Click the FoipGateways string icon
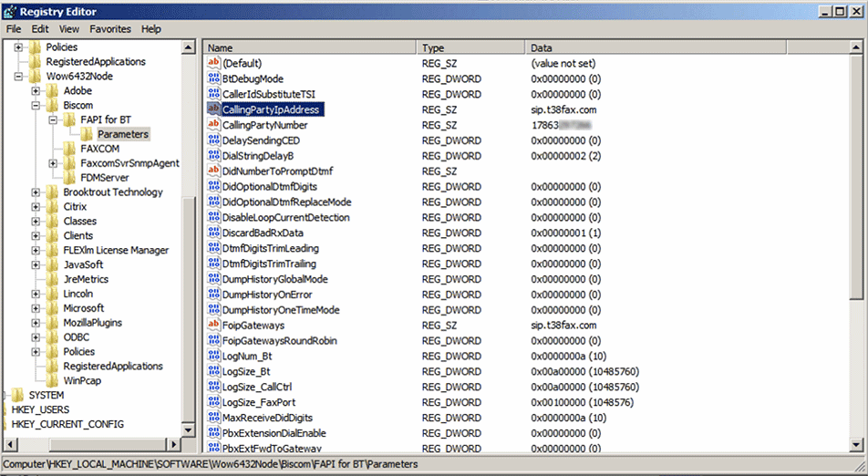 tap(213, 326)
